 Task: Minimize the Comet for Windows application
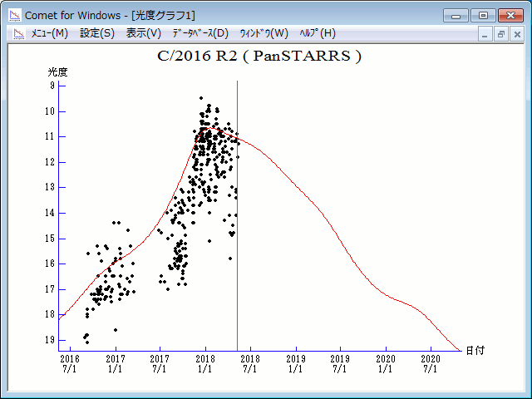coord(456,15)
